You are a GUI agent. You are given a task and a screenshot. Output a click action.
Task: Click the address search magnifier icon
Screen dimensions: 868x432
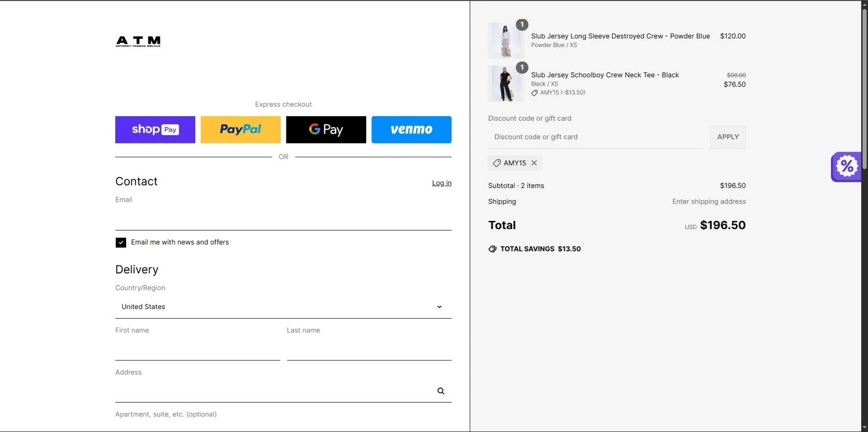pos(441,391)
